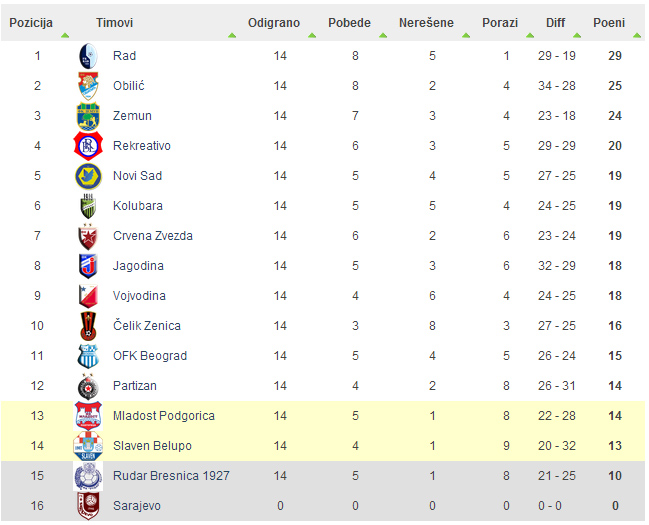
Task: Click the Jagodina blue shield logo
Action: click(88, 266)
